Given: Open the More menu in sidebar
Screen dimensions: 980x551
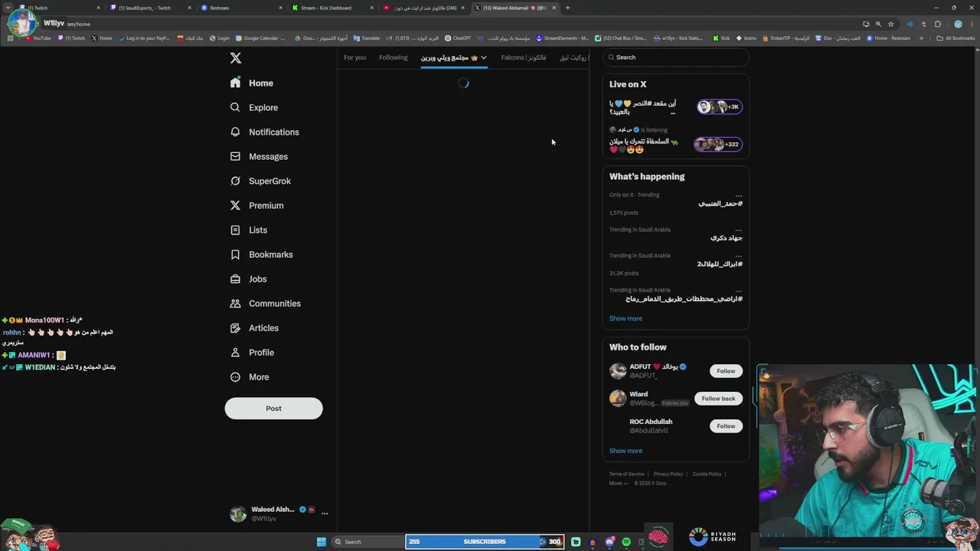Looking at the screenshot, I should pyautogui.click(x=250, y=377).
